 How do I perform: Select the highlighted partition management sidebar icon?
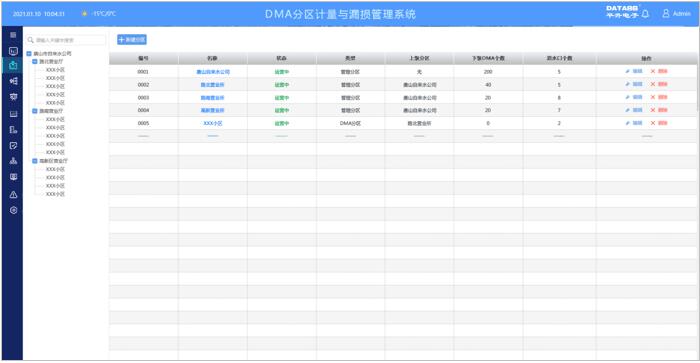[13, 65]
